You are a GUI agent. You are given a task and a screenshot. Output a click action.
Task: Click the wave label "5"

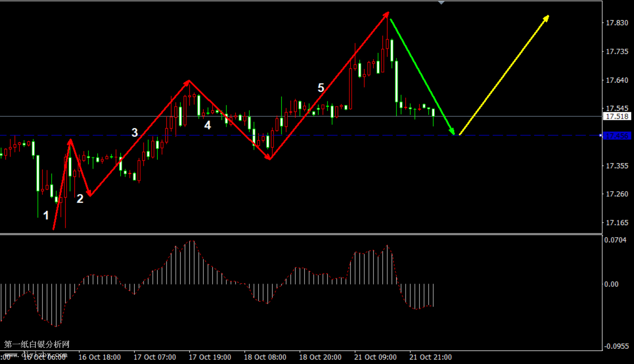[321, 88]
